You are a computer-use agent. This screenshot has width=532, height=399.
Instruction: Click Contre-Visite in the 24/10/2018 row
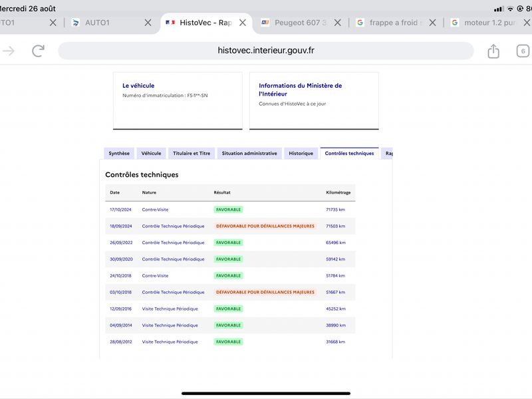tap(155, 276)
